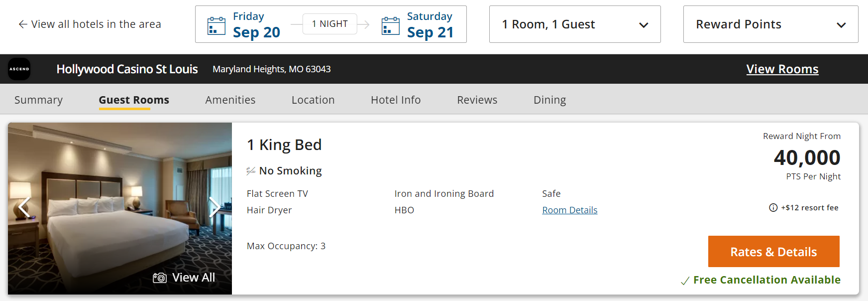
Task: Go back a photo using the left carousel arrow
Action: tap(23, 207)
